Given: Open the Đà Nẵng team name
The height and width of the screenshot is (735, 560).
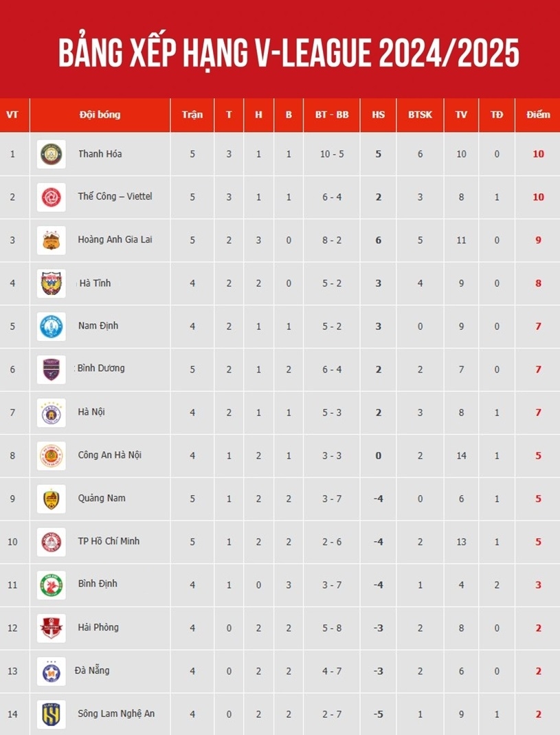Looking at the screenshot, I should tap(92, 671).
